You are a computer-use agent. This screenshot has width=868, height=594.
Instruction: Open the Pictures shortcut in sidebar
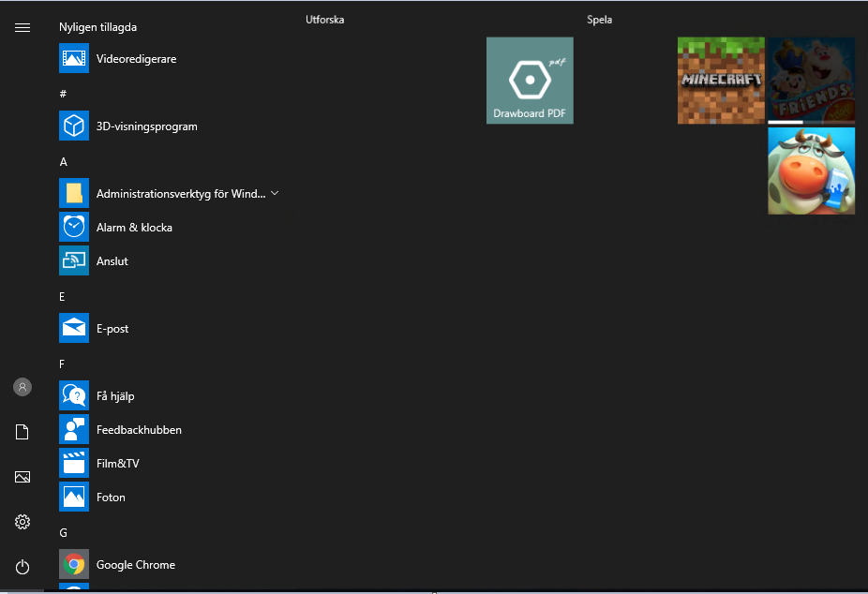click(22, 477)
